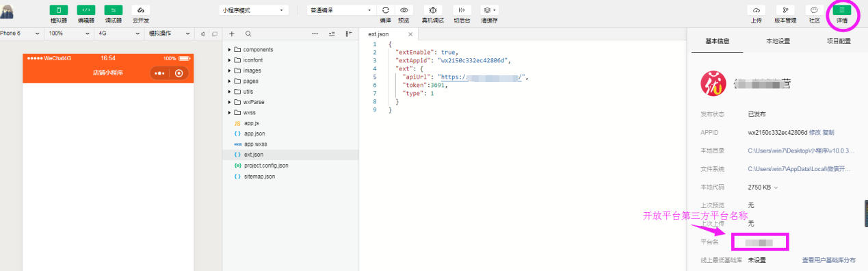
Task: Collapse the file tree panel icon
Action: (349, 34)
